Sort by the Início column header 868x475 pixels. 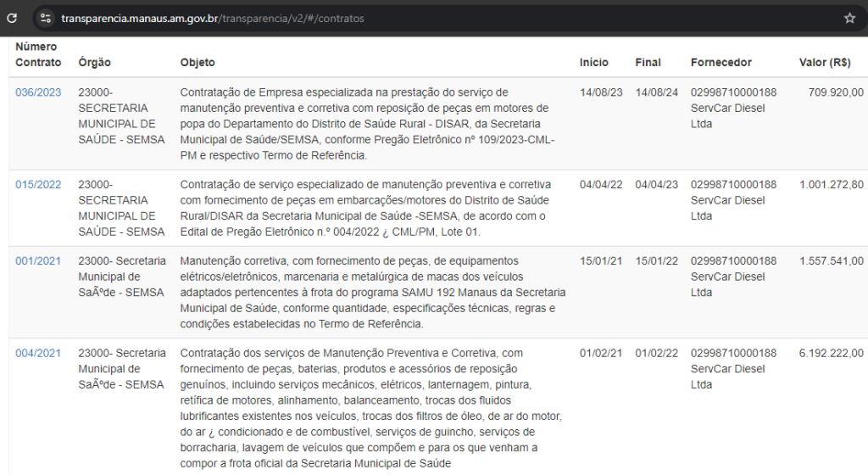pos(593,63)
